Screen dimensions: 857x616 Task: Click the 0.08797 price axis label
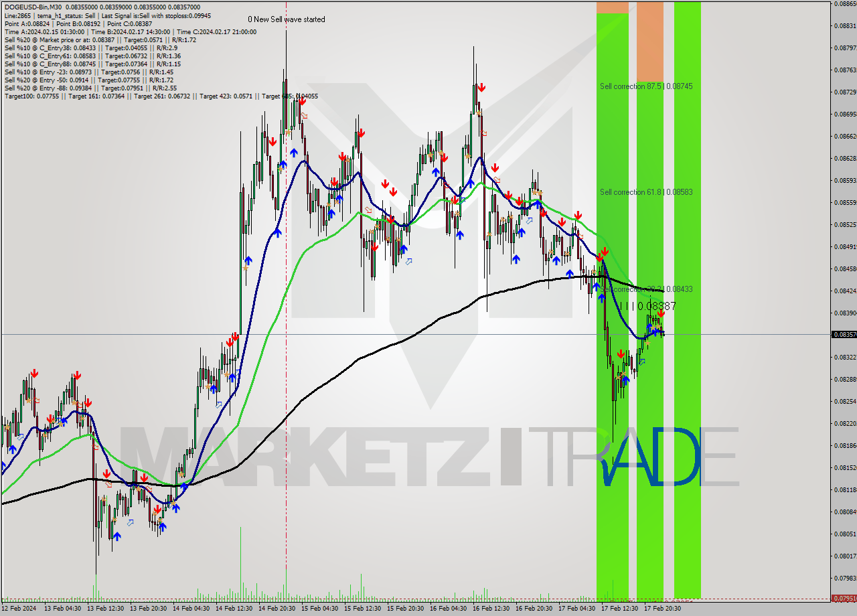coord(845,48)
